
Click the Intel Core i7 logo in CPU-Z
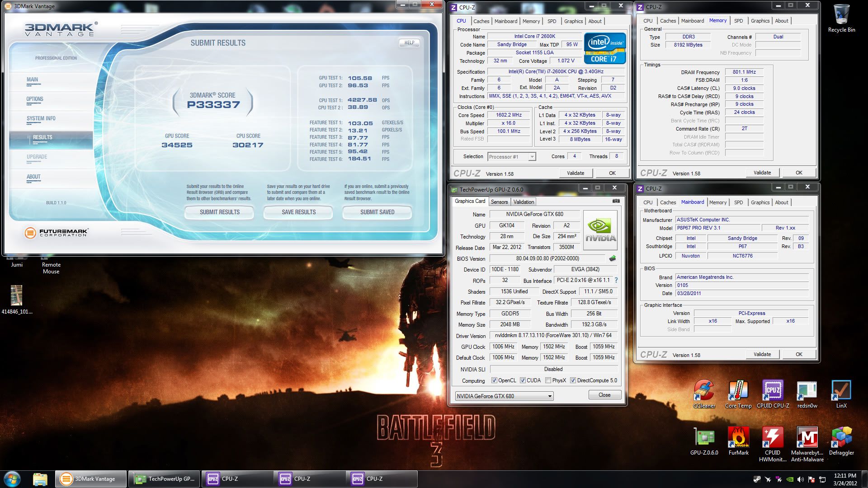605,48
